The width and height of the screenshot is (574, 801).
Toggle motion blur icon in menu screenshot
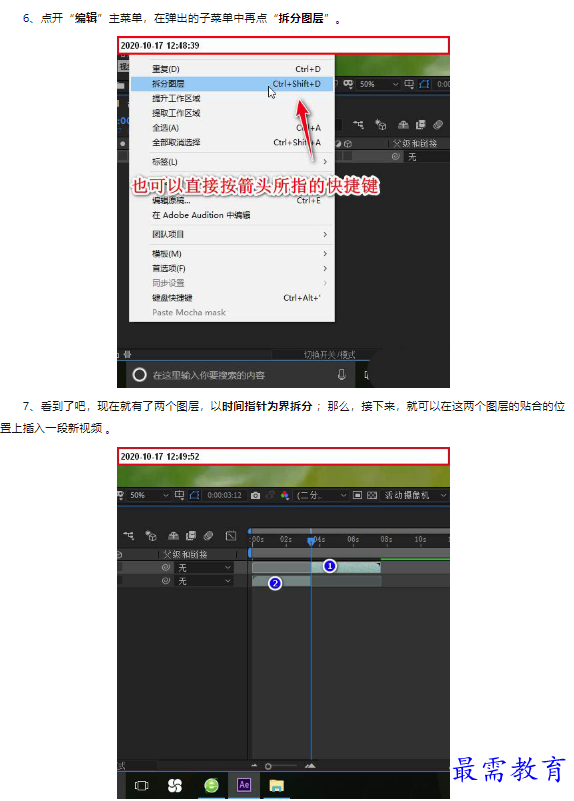[438, 125]
